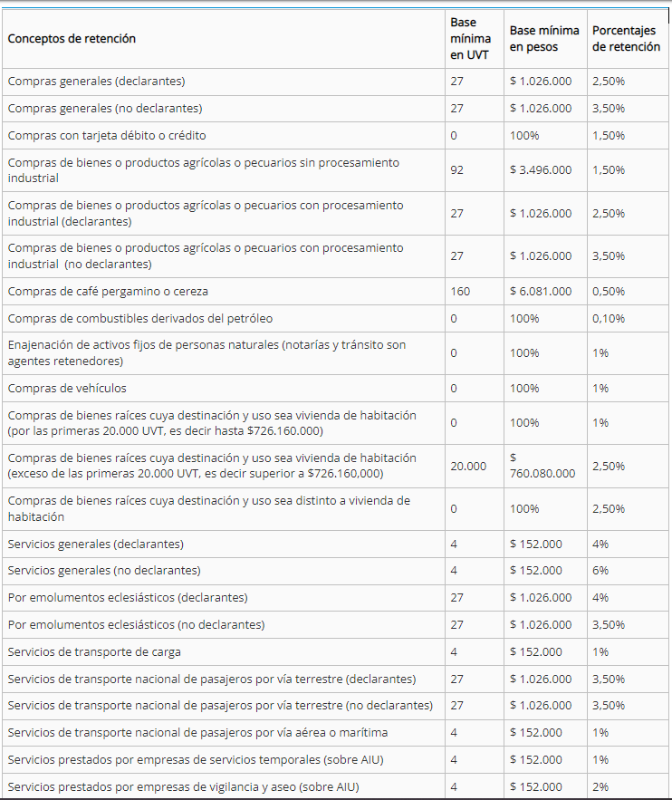Select "Servicios generales (declarantes)" concept cell
Image resolution: width=672 pixels, height=800 pixels.
pos(96,545)
